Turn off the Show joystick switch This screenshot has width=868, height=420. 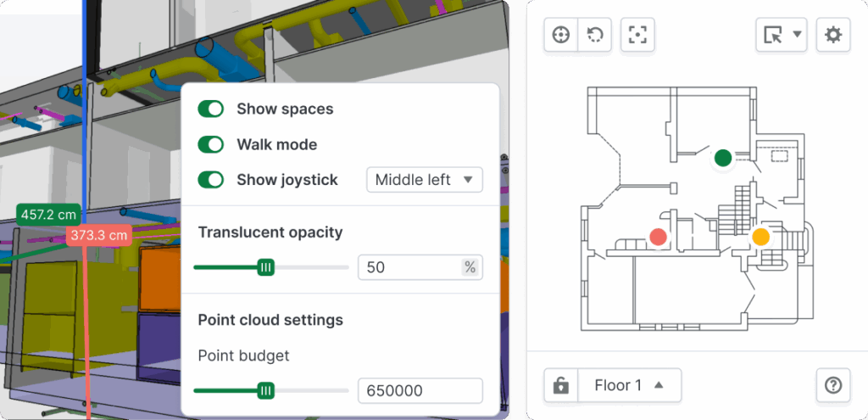coord(210,180)
